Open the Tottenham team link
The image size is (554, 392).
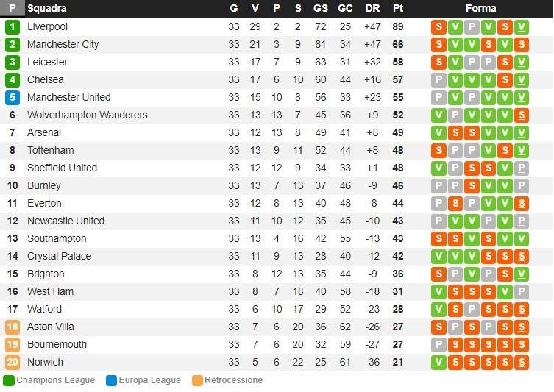[x=50, y=150]
